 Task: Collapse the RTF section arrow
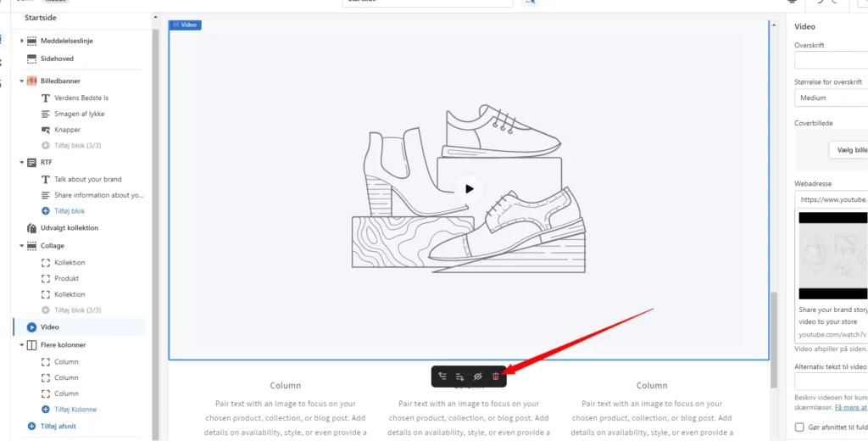click(x=21, y=162)
